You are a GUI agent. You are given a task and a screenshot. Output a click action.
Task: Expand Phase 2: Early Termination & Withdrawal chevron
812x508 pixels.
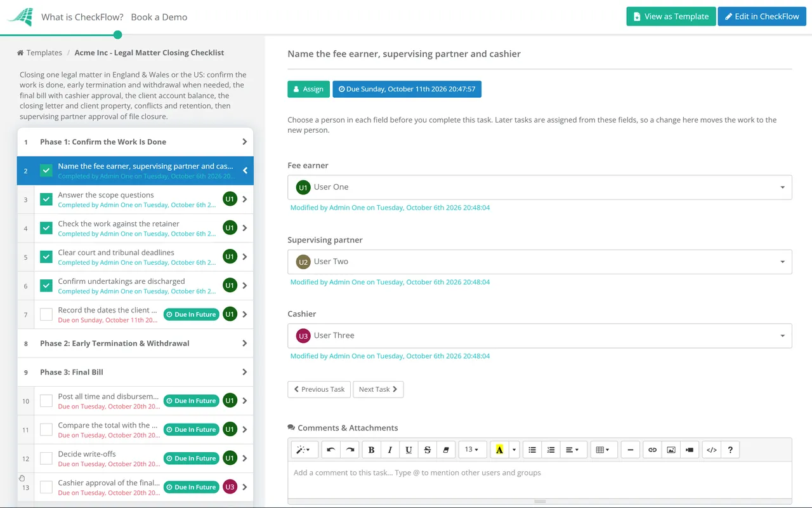pos(245,343)
